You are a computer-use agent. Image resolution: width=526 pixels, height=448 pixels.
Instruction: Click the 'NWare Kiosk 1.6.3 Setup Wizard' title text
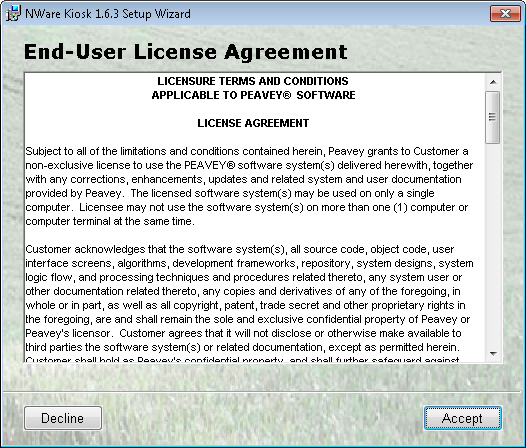click(x=108, y=14)
